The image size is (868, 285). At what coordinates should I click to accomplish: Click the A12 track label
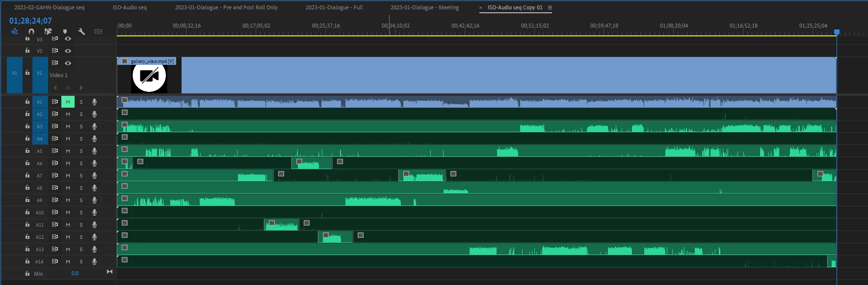[x=40, y=237]
